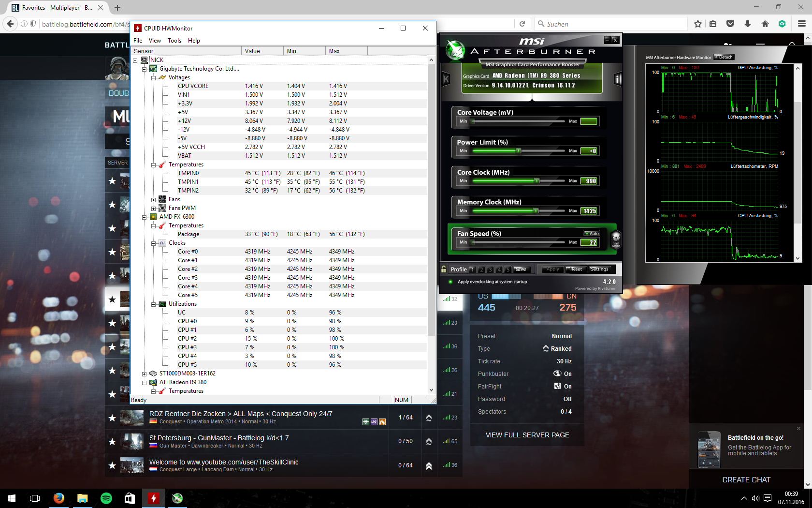Open the HWMonitor Help menu

point(194,41)
